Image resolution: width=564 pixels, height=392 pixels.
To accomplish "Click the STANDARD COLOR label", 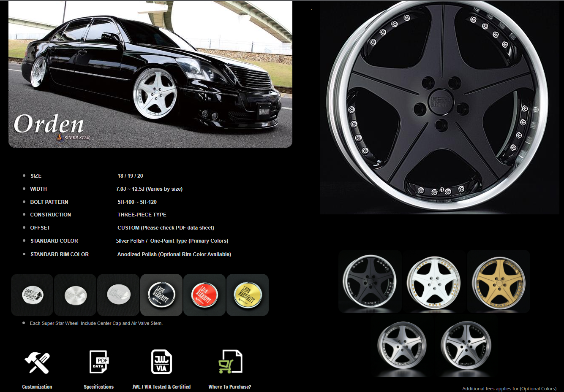I will tap(54, 241).
